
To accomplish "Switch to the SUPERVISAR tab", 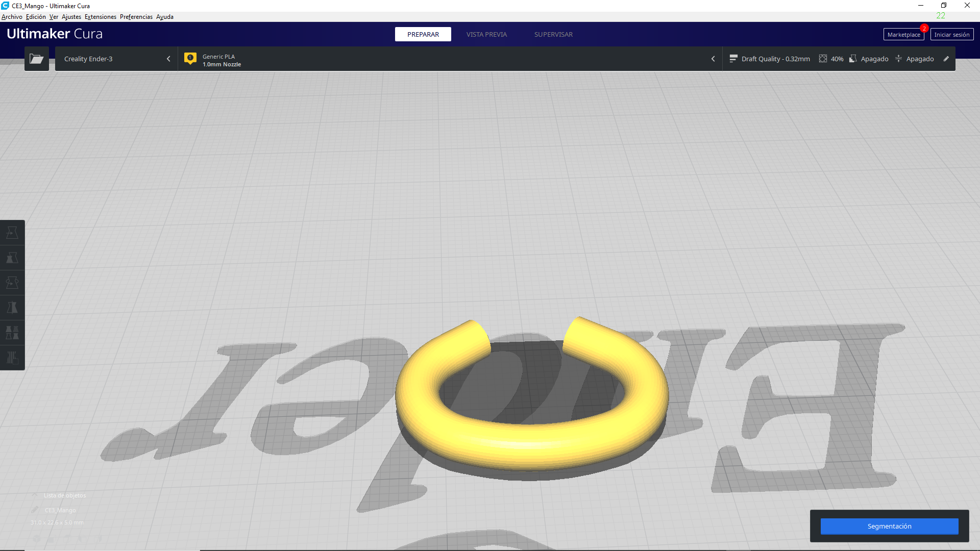I will (553, 34).
